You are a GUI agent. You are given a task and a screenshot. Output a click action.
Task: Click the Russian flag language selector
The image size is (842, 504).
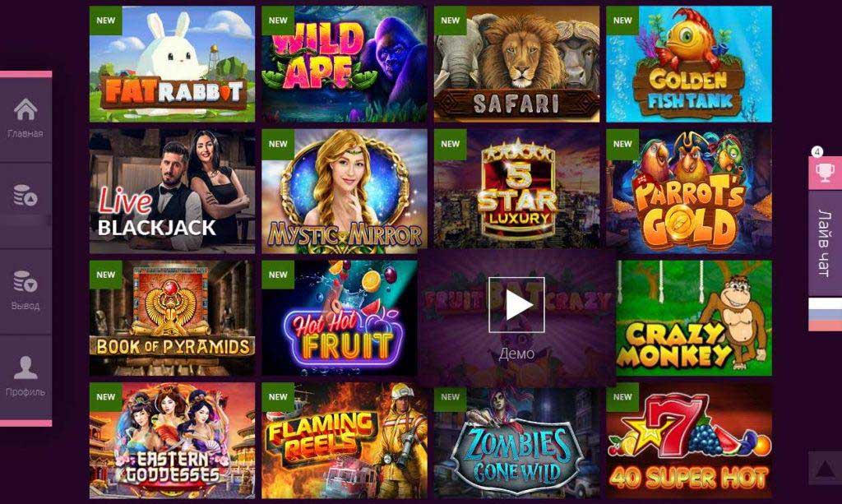click(x=825, y=315)
